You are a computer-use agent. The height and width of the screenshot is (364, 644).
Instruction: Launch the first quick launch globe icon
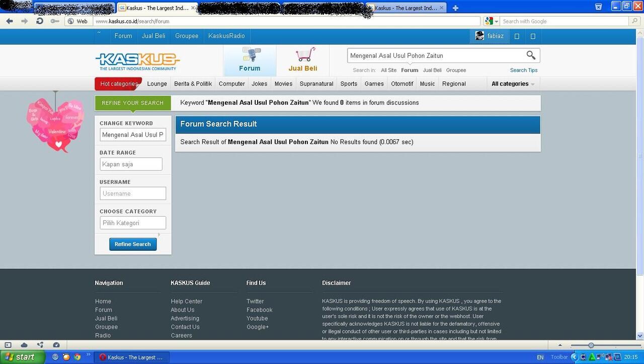55,357
